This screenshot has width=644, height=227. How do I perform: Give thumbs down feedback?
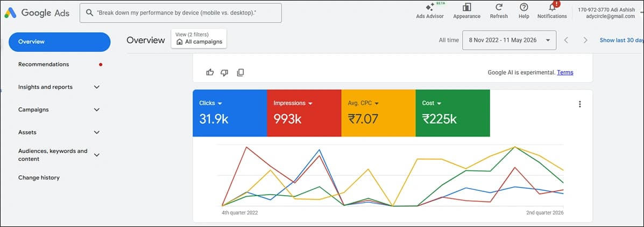[224, 72]
